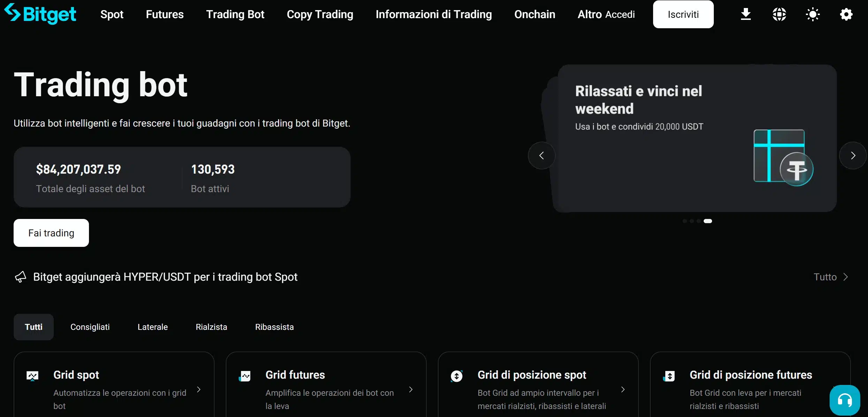The height and width of the screenshot is (417, 868).
Task: Switch to the Consigliati tab
Action: pyautogui.click(x=90, y=327)
